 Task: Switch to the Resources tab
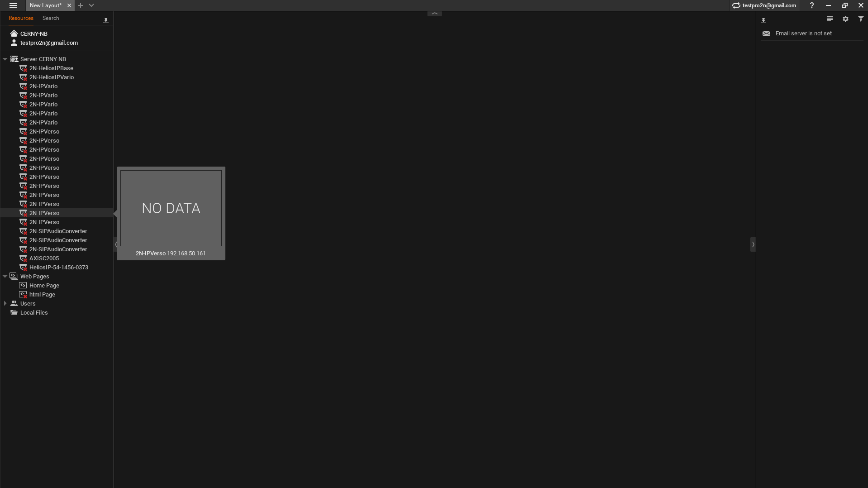[21, 18]
